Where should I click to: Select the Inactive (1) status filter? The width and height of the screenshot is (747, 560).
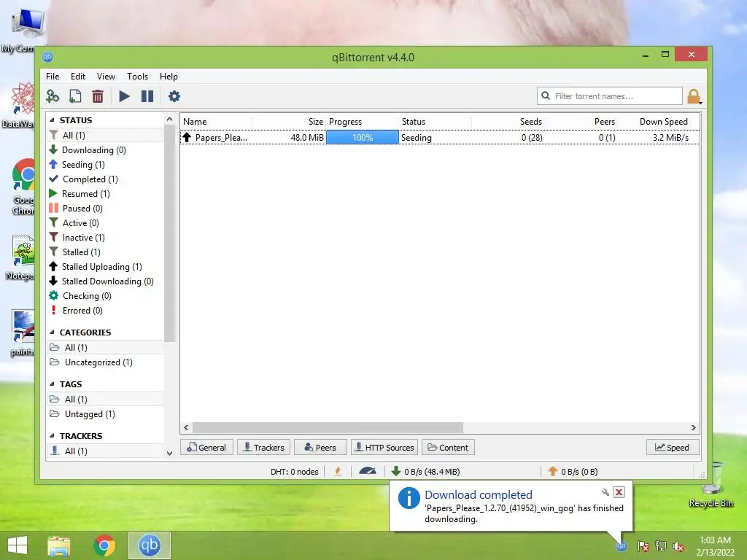point(105,238)
